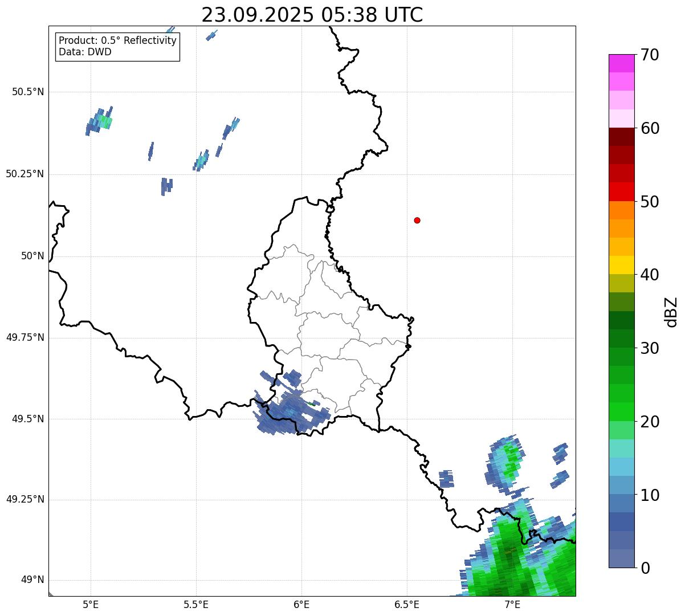The width and height of the screenshot is (685, 616).
Task: Click the red dot location marker
Action: tap(417, 220)
